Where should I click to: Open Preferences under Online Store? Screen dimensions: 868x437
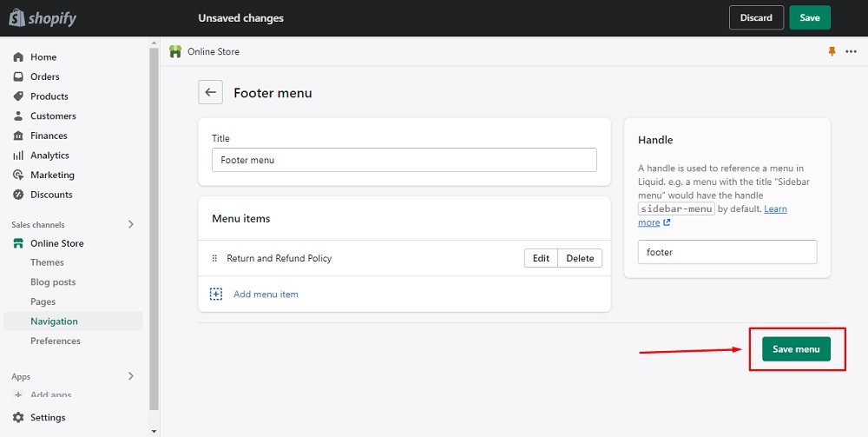point(56,341)
